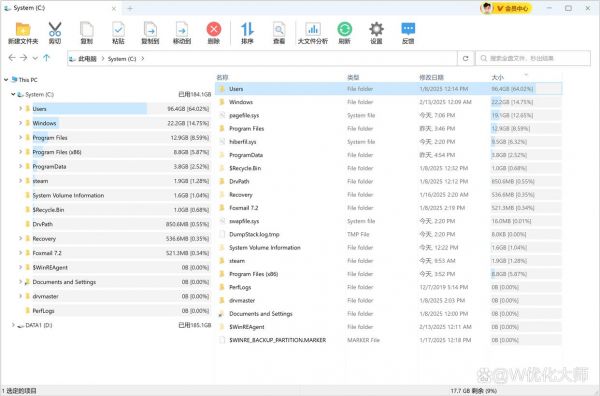
Task: Sort by Name (名称) column header
Action: 222,77
